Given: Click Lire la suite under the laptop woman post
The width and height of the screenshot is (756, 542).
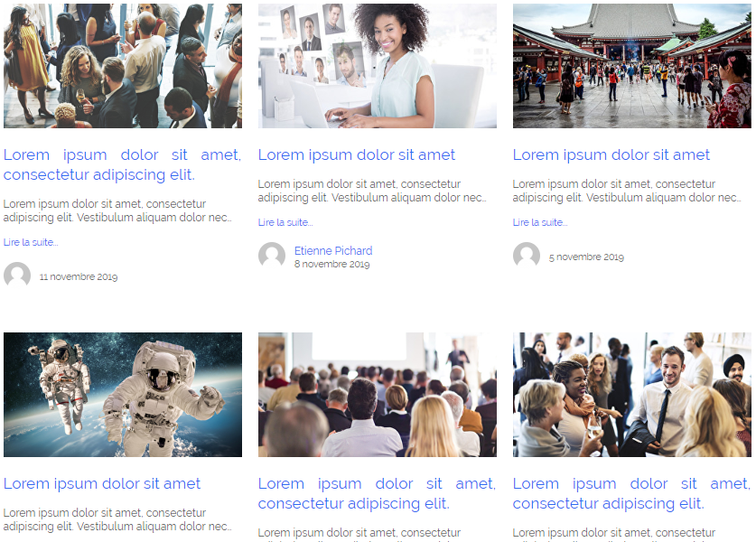Looking at the screenshot, I should pyautogui.click(x=285, y=222).
